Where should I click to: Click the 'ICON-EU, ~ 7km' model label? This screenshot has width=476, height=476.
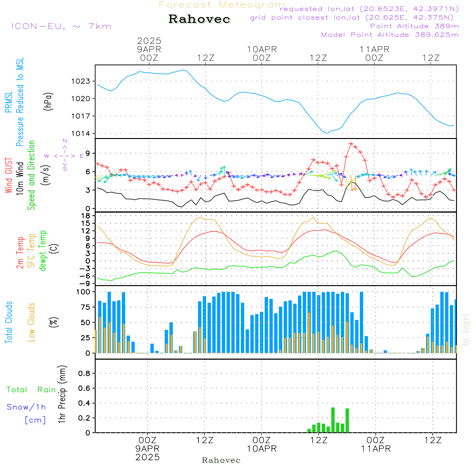61,26
